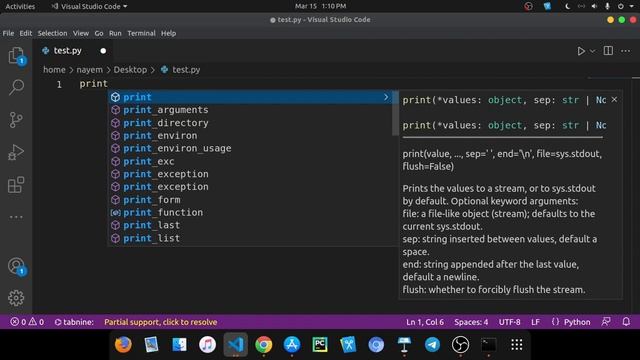The height and width of the screenshot is (360, 640).
Task: Open the Explorer view in activity bar
Action: (x=16, y=55)
